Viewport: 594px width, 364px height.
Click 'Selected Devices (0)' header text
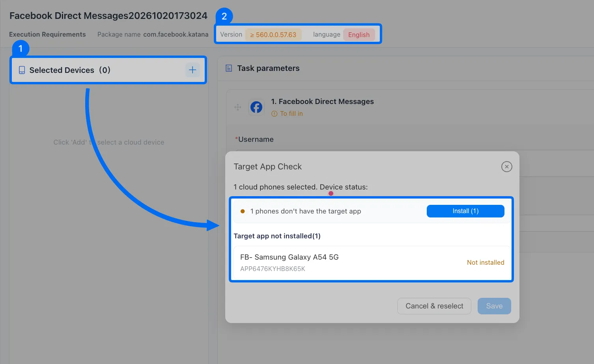pyautogui.click(x=70, y=70)
